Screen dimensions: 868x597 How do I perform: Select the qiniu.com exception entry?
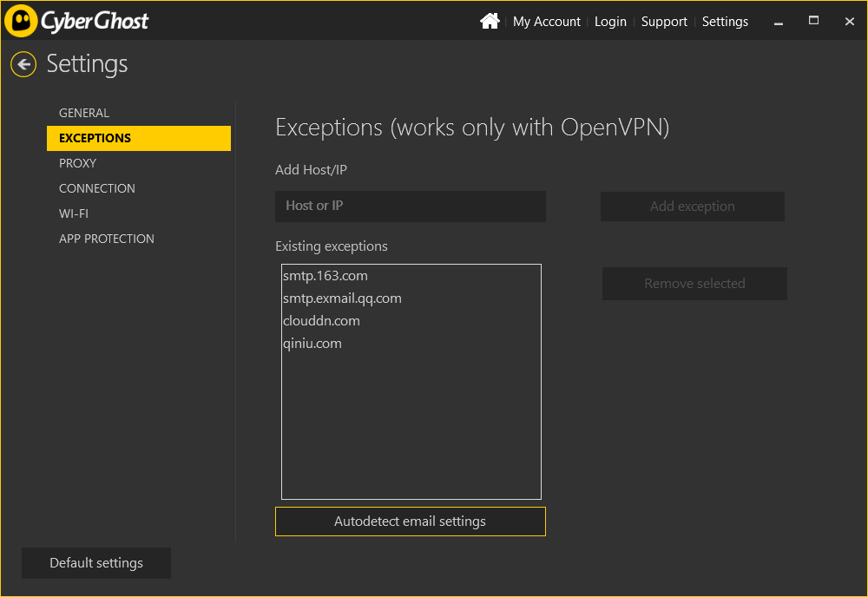(x=411, y=344)
